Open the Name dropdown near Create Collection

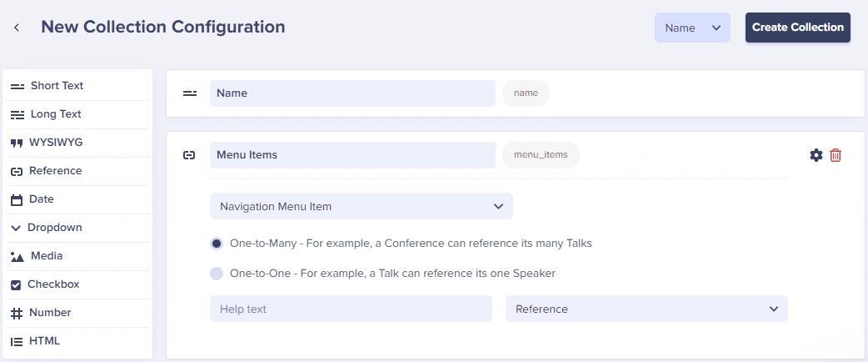pyautogui.click(x=692, y=28)
